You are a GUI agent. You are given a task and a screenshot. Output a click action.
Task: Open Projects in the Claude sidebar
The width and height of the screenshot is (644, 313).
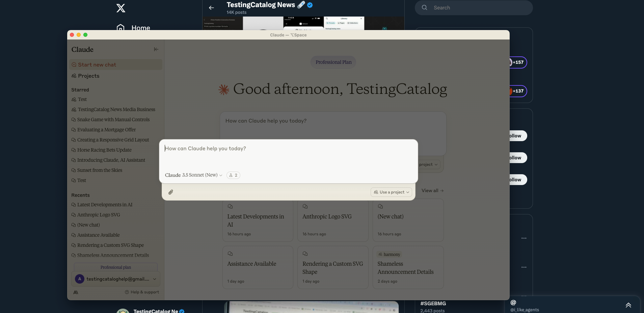116,76
